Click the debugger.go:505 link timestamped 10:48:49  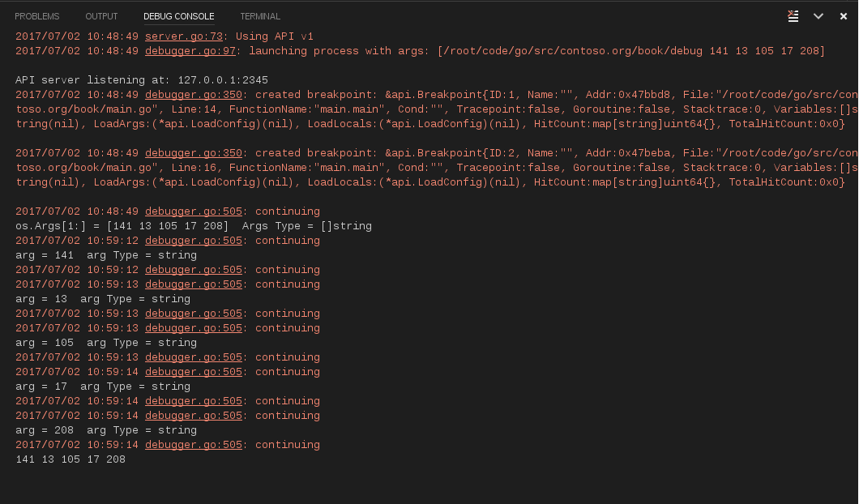[x=193, y=211]
